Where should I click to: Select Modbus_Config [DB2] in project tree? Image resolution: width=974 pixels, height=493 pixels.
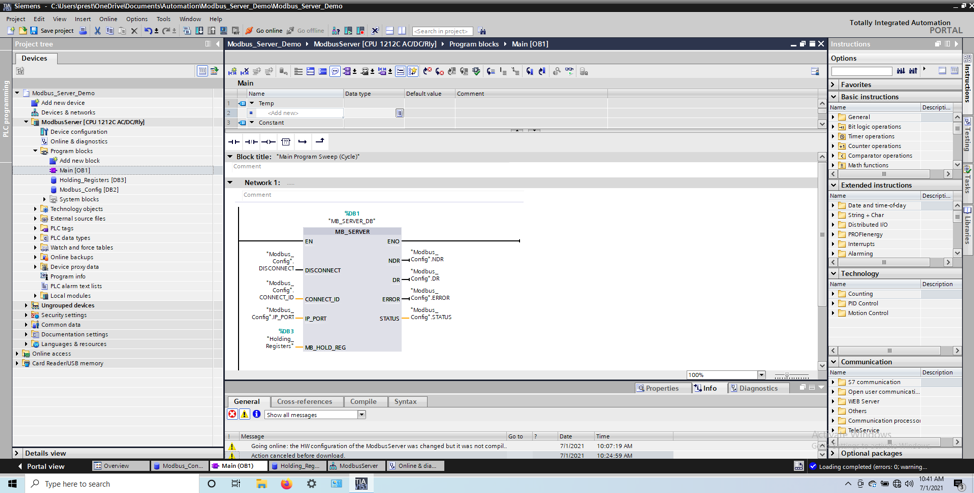point(89,190)
